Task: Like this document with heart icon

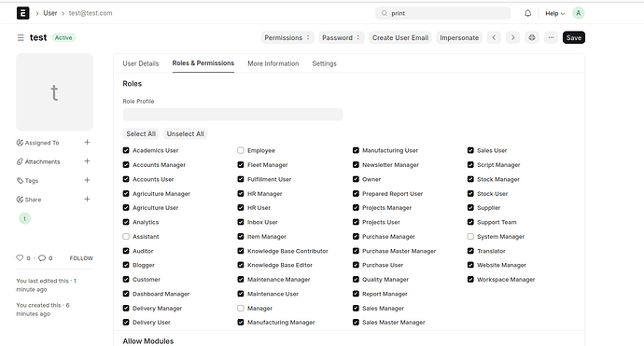Action: (x=20, y=258)
